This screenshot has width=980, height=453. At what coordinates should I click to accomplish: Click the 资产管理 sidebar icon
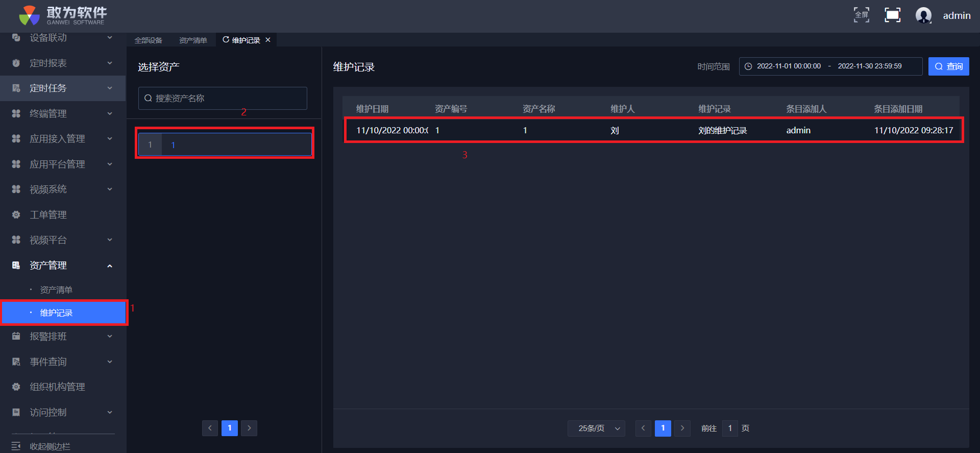tap(16, 265)
